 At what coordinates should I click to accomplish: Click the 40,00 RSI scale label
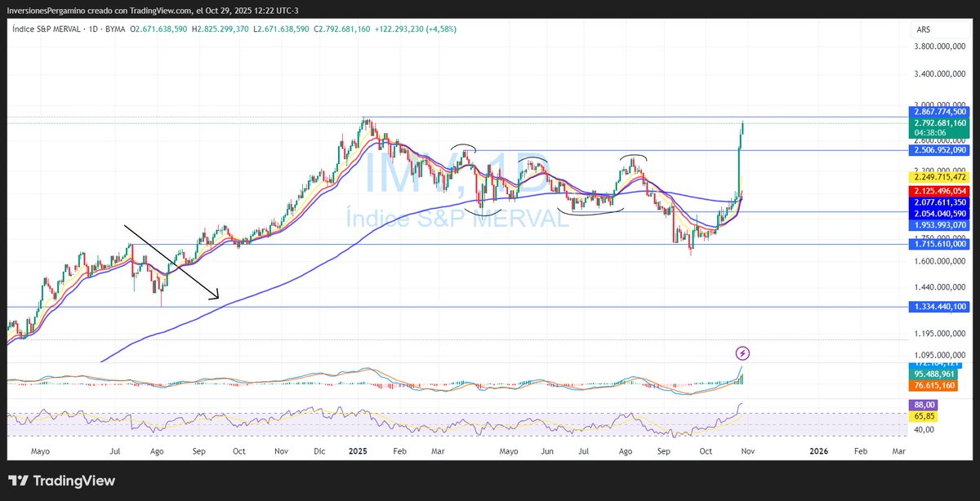pyautogui.click(x=924, y=430)
